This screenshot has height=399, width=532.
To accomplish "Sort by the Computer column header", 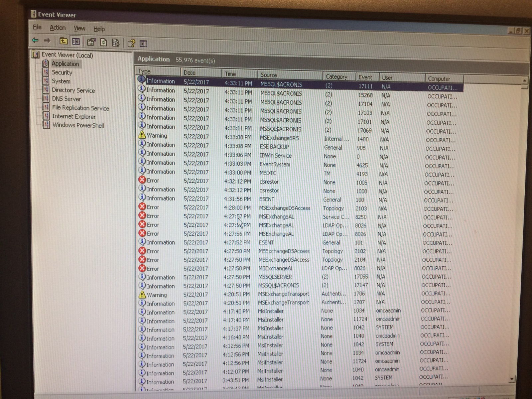I will click(444, 79).
